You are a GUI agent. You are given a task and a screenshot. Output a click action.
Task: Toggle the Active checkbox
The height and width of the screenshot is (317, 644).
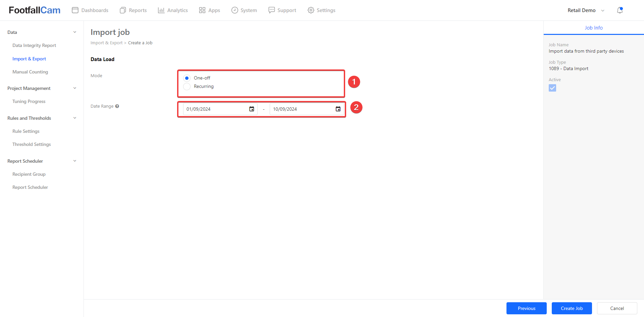tap(552, 88)
